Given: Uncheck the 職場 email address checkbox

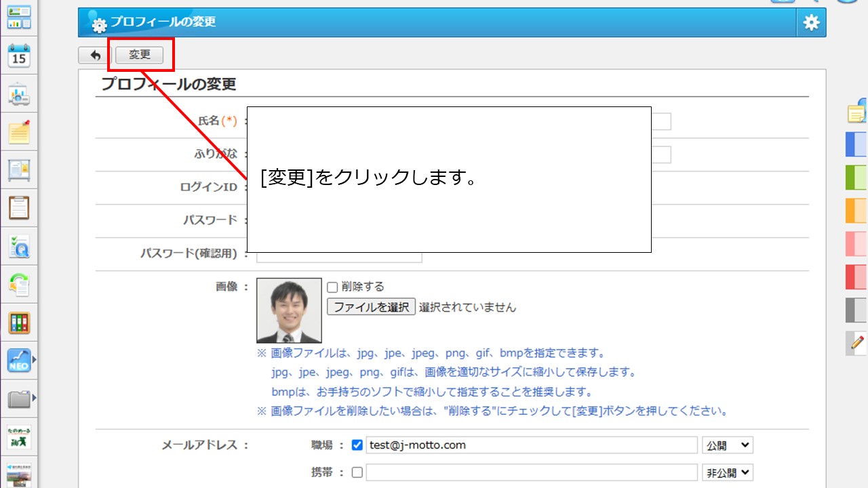Looking at the screenshot, I should pyautogui.click(x=356, y=445).
